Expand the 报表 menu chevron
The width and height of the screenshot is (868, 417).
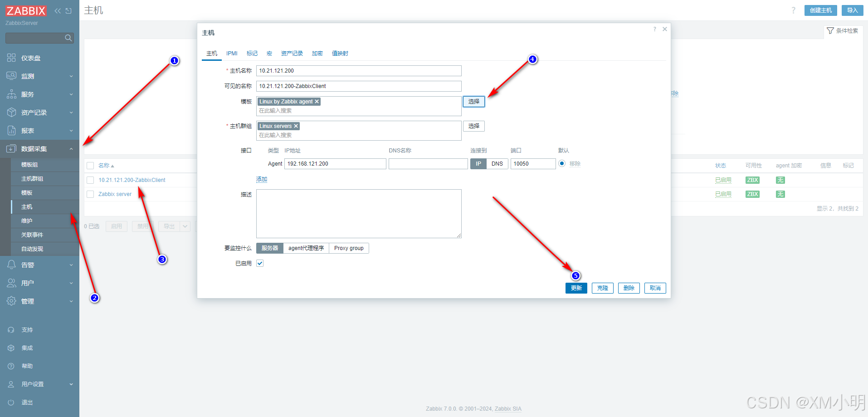click(x=71, y=131)
